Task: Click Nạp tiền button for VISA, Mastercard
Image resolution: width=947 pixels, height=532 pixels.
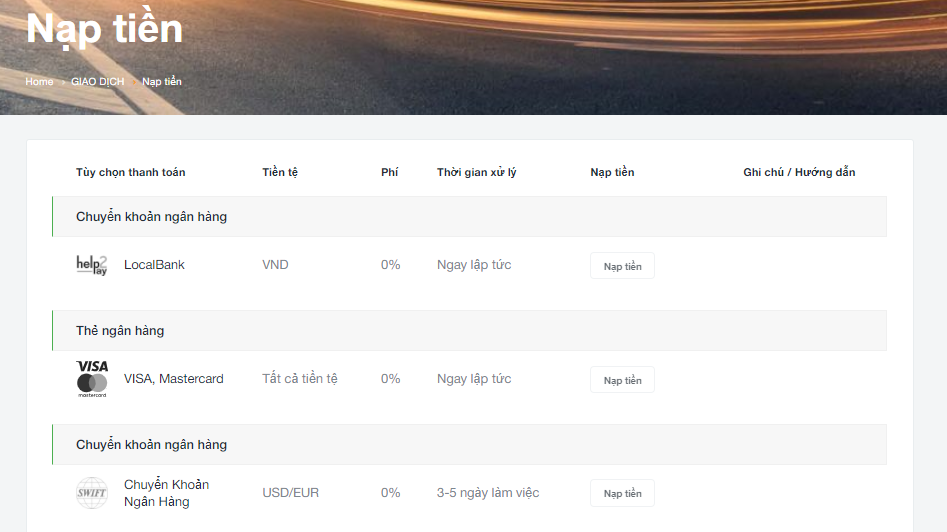Action: tap(622, 380)
